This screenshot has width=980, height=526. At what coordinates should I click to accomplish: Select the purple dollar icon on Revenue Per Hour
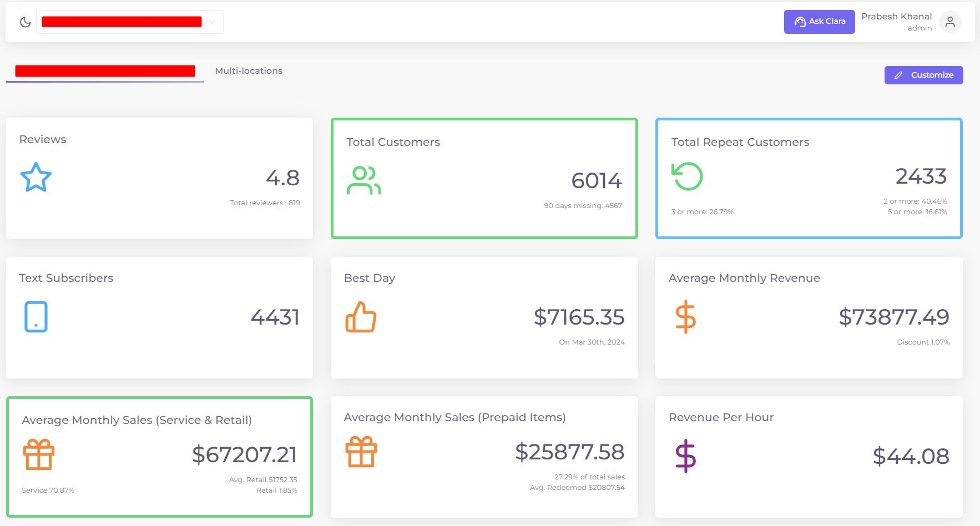[685, 456]
